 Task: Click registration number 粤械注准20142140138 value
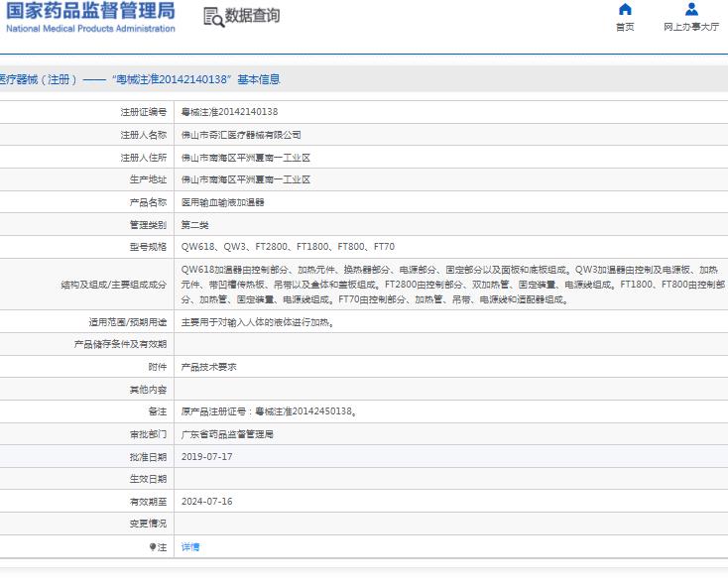pos(229,112)
